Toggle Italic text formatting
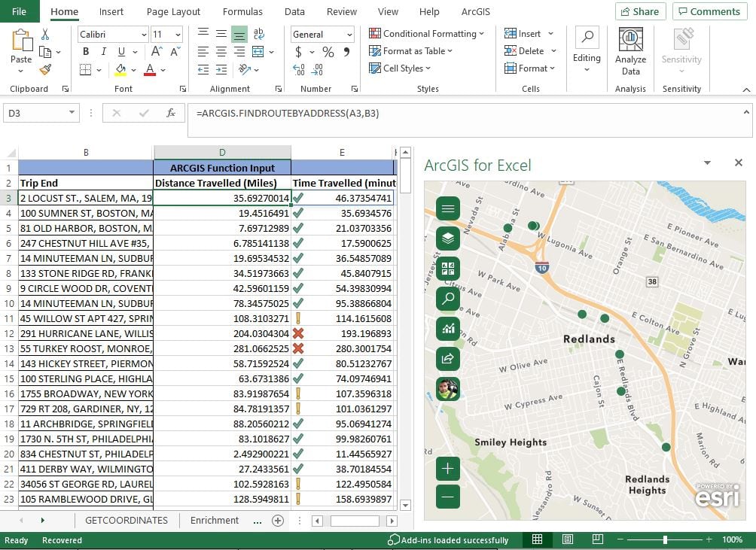Image resolution: width=756 pixels, height=550 pixels. coord(104,52)
